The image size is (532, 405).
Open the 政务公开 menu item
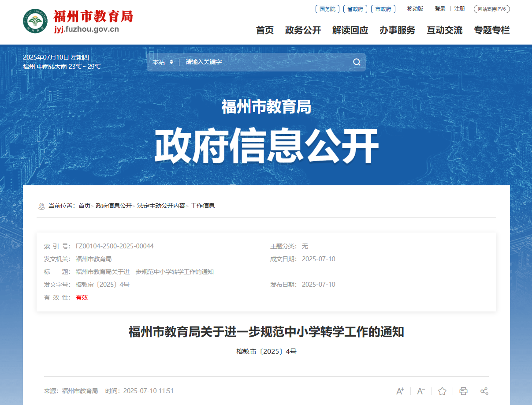click(303, 30)
